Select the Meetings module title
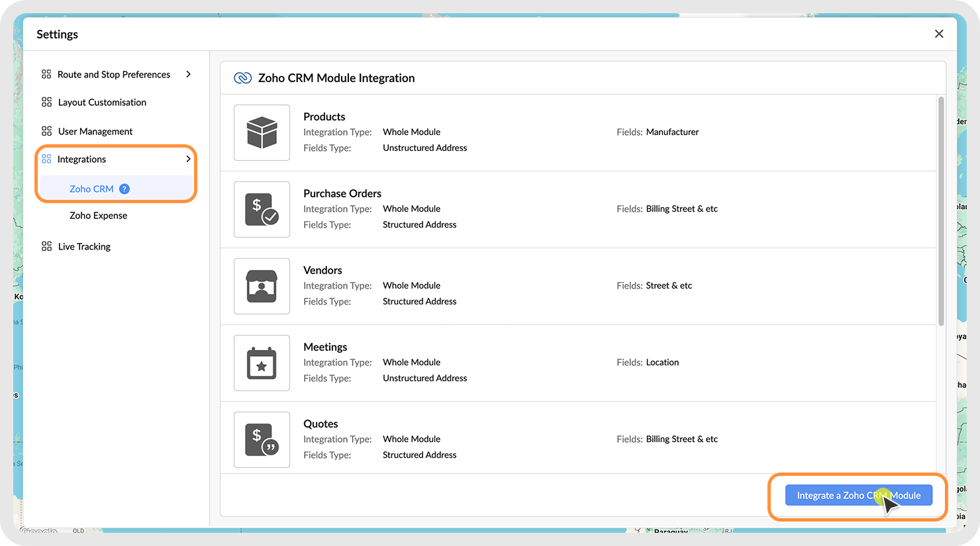This screenshot has height=546, width=980. click(325, 347)
